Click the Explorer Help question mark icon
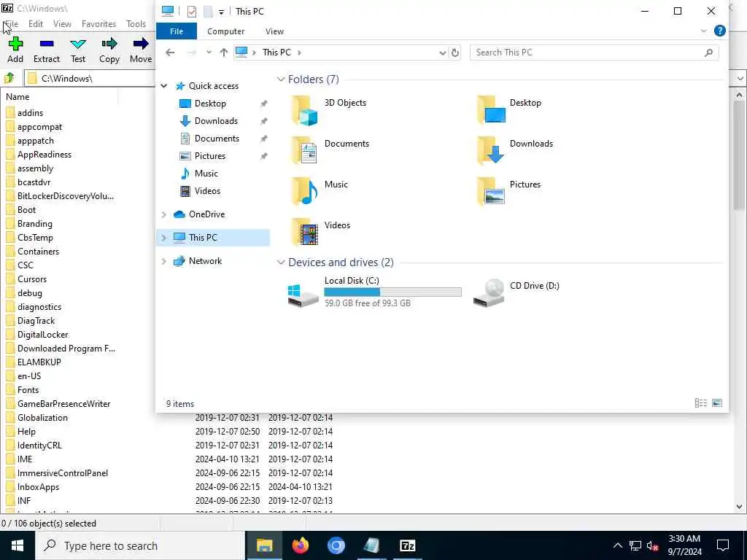This screenshot has width=747, height=560. tap(720, 31)
